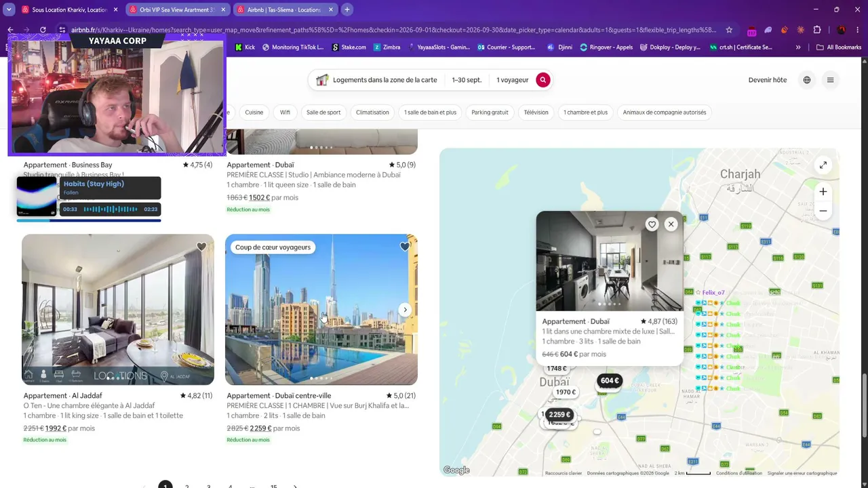
Task: Open the Ringover Appels bookmark
Action: click(607, 47)
